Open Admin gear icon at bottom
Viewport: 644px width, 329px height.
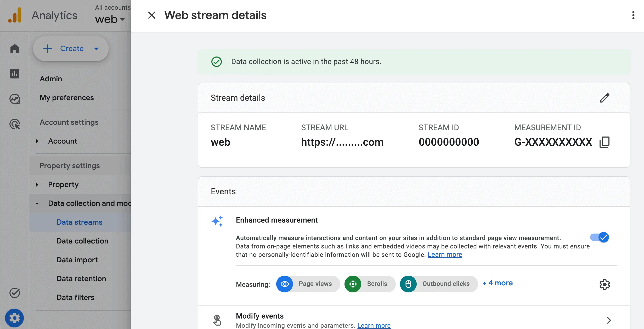(14, 318)
